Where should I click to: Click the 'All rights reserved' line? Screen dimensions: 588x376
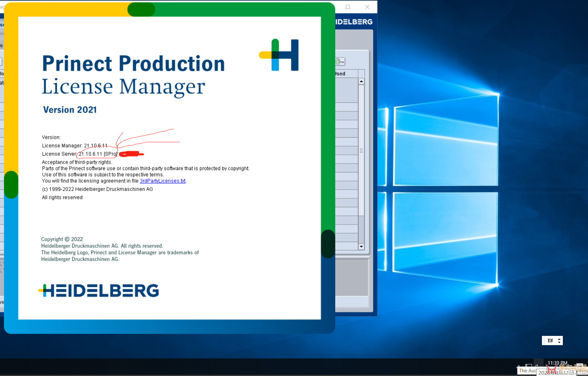(62, 197)
